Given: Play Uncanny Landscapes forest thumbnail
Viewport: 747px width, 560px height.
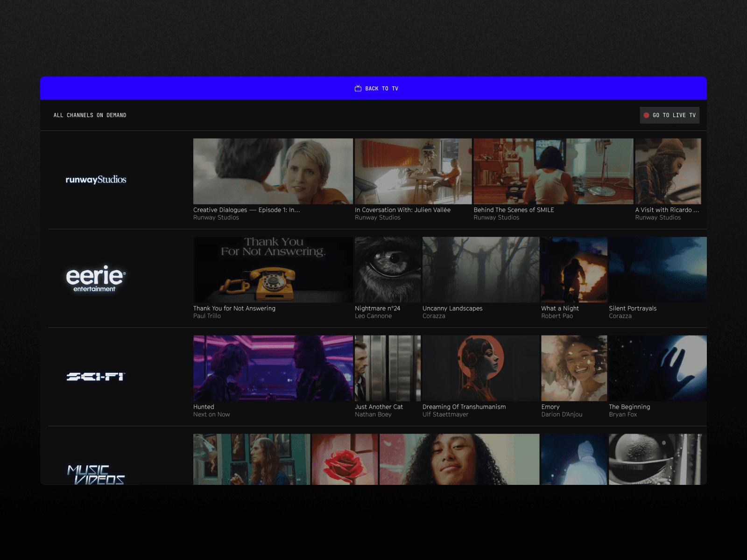Looking at the screenshot, I should (x=481, y=270).
